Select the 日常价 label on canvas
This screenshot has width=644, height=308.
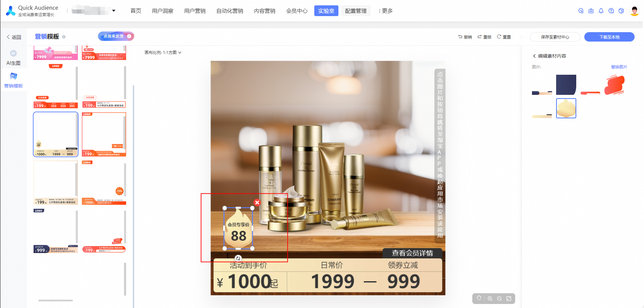[x=332, y=265]
